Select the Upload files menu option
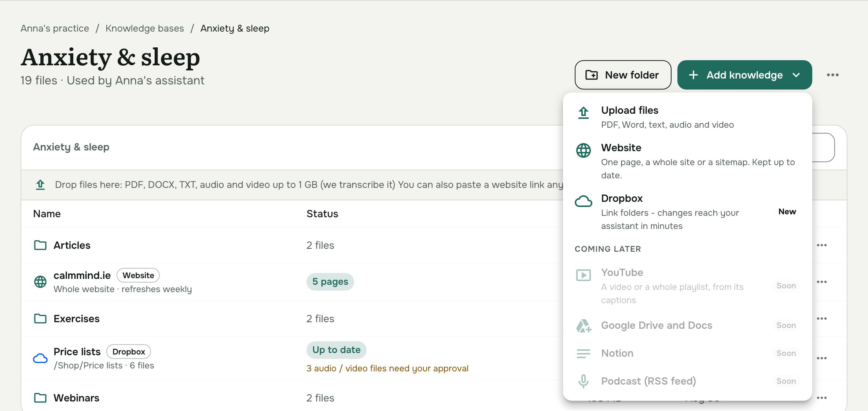 (687, 117)
